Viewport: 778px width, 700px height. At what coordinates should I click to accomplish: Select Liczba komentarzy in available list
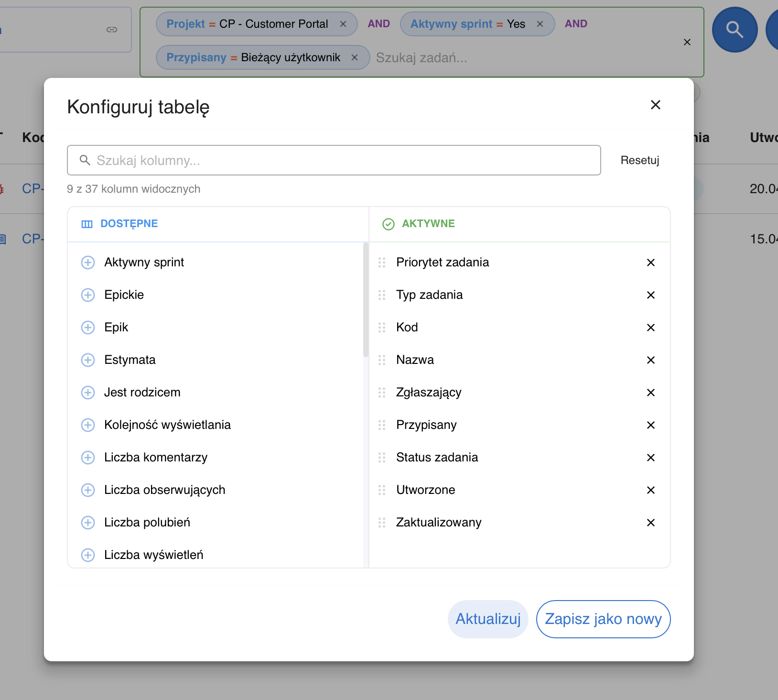click(156, 458)
